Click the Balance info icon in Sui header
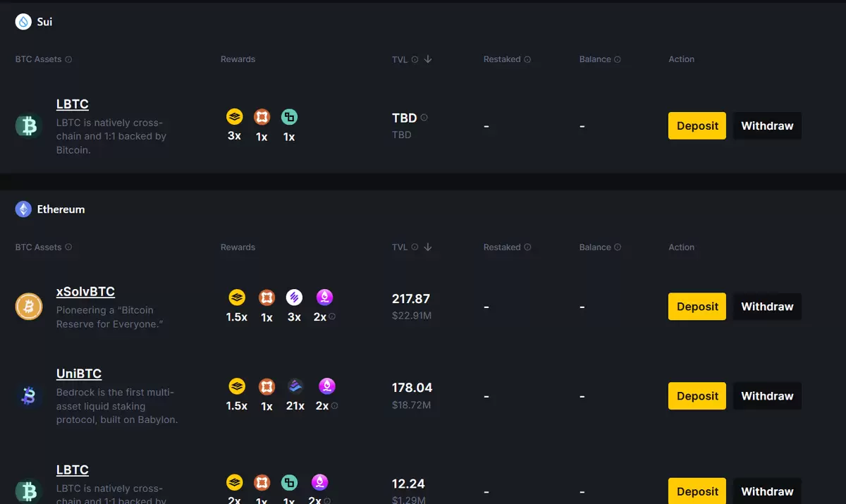Screen dimensions: 846x504 pos(618,59)
